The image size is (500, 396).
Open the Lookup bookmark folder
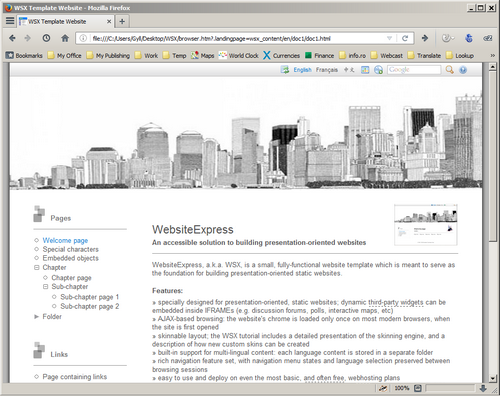(460, 55)
